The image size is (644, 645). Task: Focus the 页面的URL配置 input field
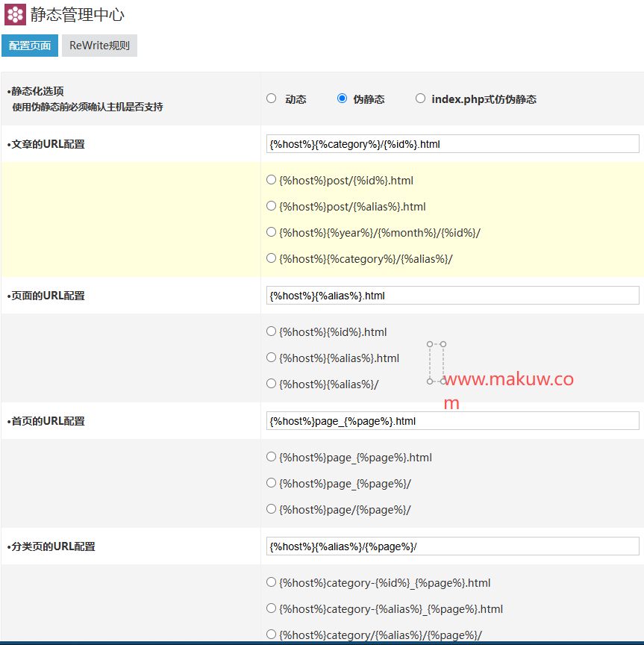[x=452, y=296]
